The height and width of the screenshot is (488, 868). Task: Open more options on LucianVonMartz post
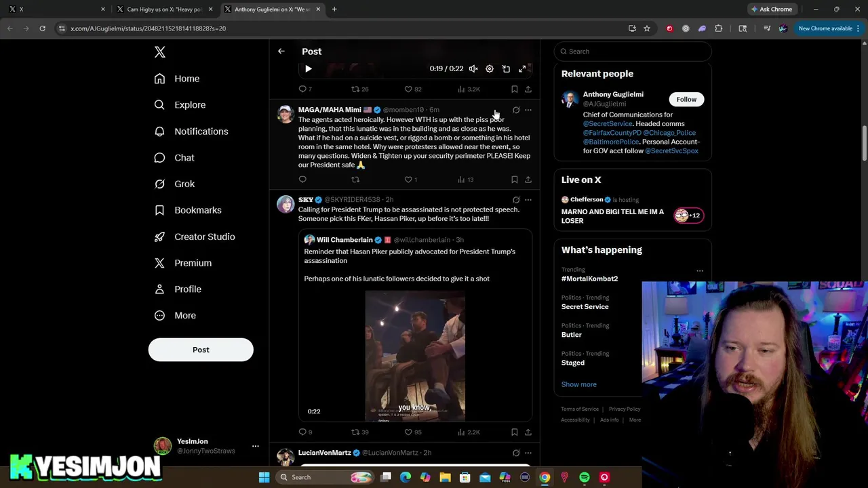pos(528,453)
